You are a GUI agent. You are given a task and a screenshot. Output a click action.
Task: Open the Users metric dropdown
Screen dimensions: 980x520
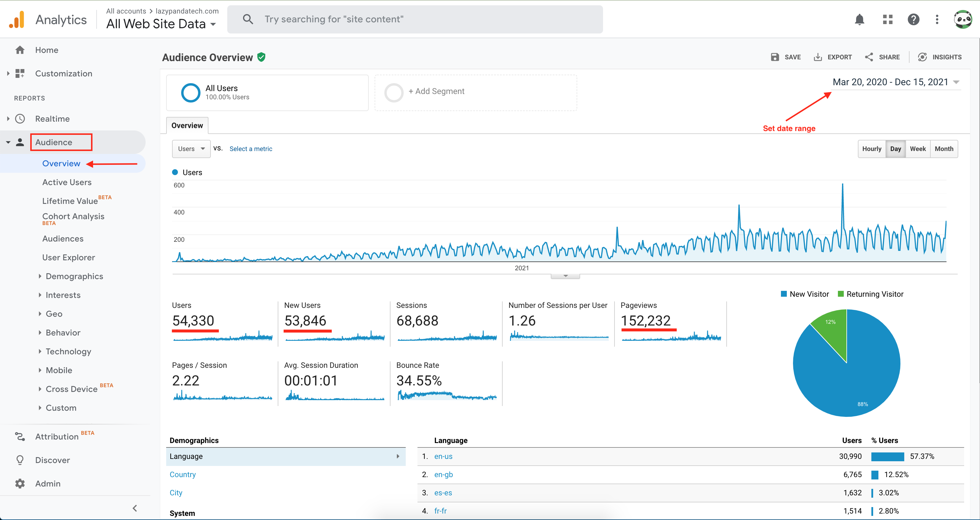coord(191,149)
